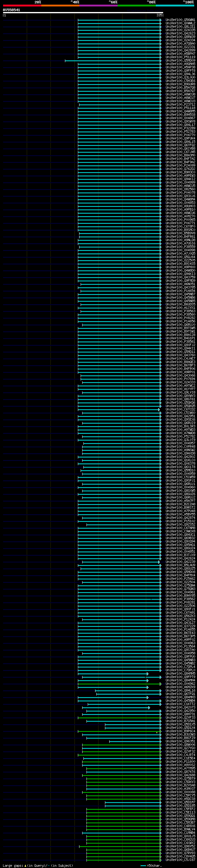
Task: Open hit UniRef100_Q0WWL2
Action: [x=180, y=23]
